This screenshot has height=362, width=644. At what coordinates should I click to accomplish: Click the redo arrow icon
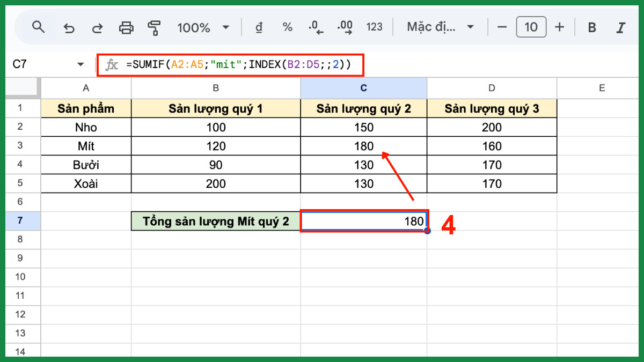click(x=97, y=27)
